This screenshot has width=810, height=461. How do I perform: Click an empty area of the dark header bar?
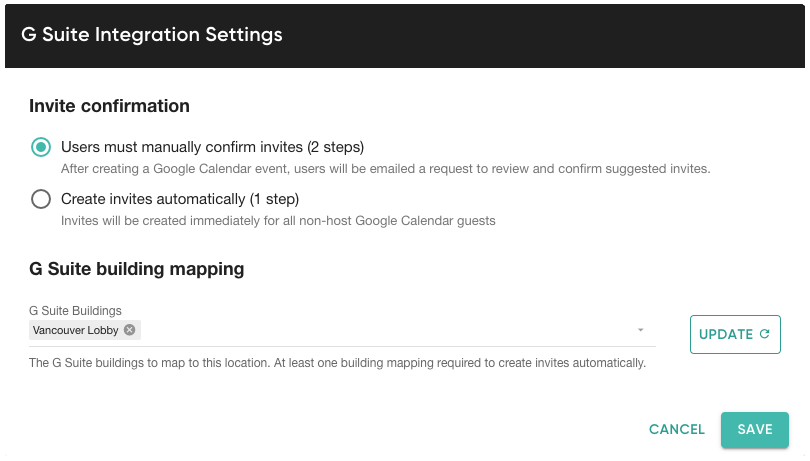pos(542,36)
